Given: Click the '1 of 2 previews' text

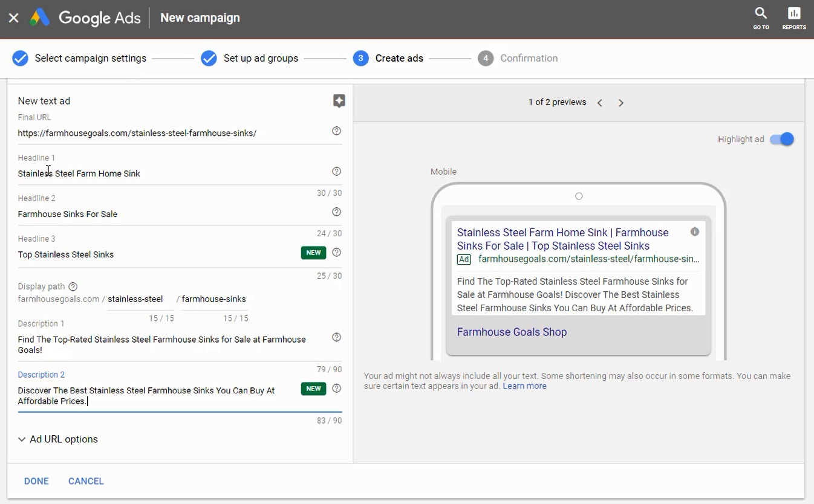Looking at the screenshot, I should (x=557, y=102).
